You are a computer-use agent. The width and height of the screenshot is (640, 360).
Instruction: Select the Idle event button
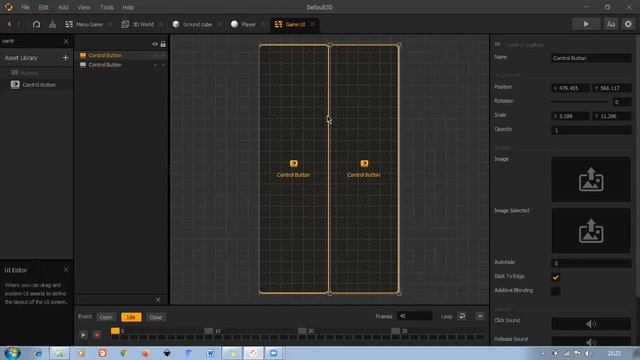[131, 317]
